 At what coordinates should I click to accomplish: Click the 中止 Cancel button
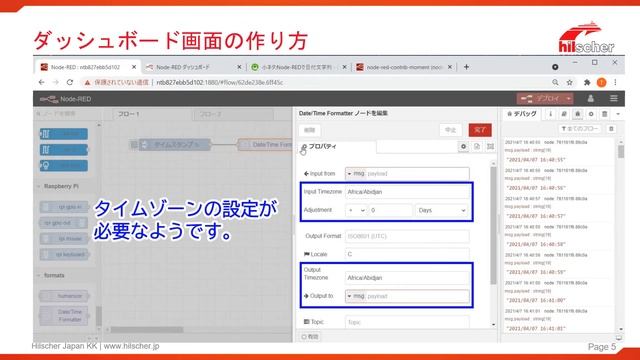tap(450, 130)
